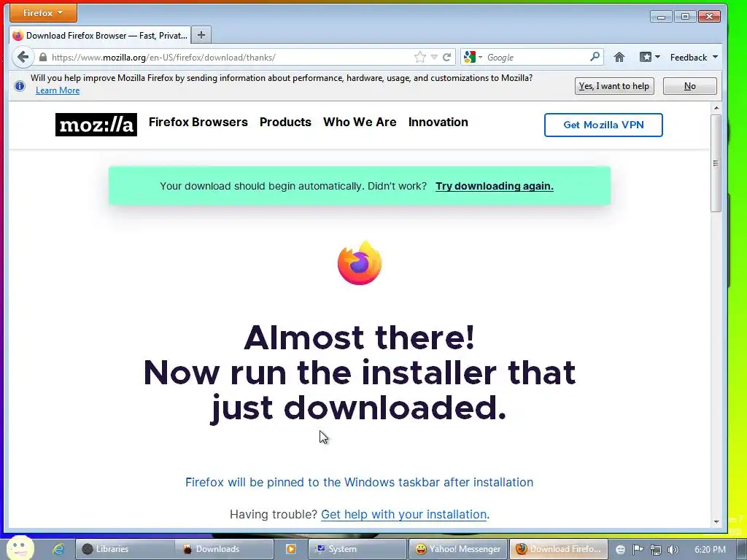The width and height of the screenshot is (747, 560).
Task: Click the Google search input box
Action: 536,57
